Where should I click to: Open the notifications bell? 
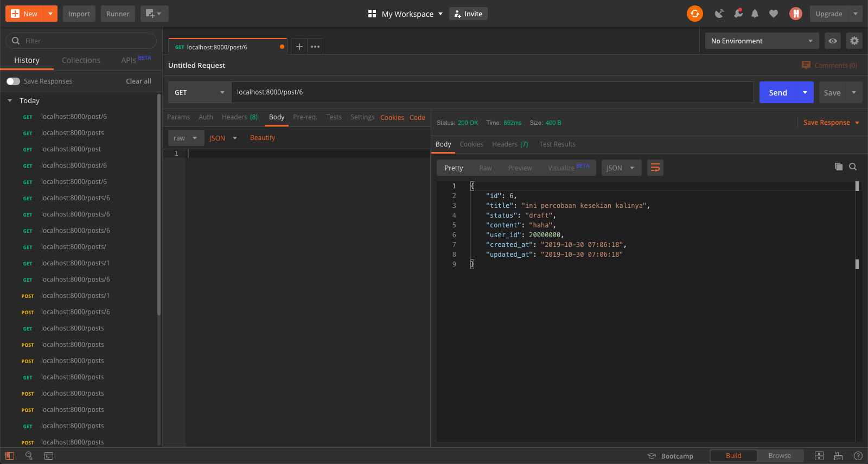755,14
